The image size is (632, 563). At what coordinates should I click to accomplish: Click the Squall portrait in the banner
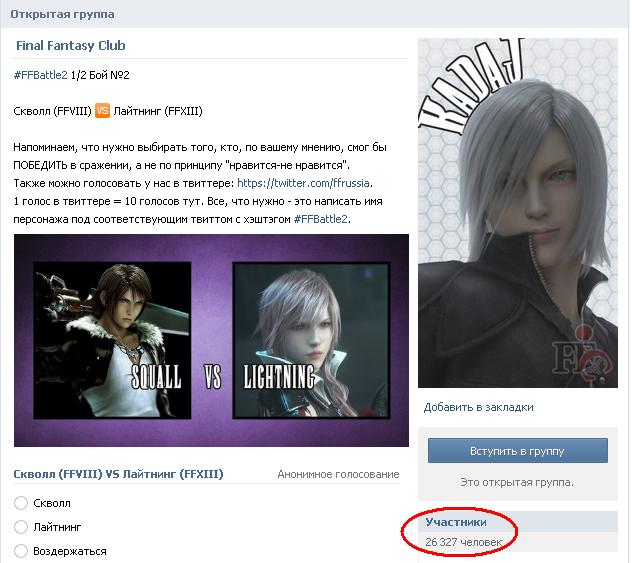coord(112,341)
